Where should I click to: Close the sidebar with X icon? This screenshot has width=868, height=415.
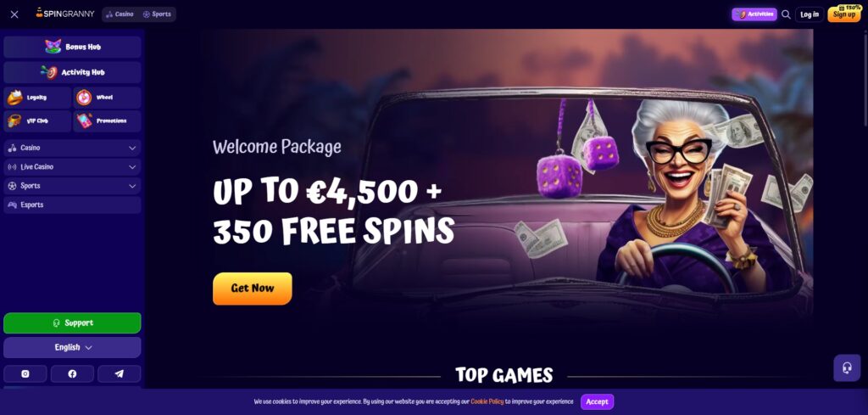pos(14,14)
